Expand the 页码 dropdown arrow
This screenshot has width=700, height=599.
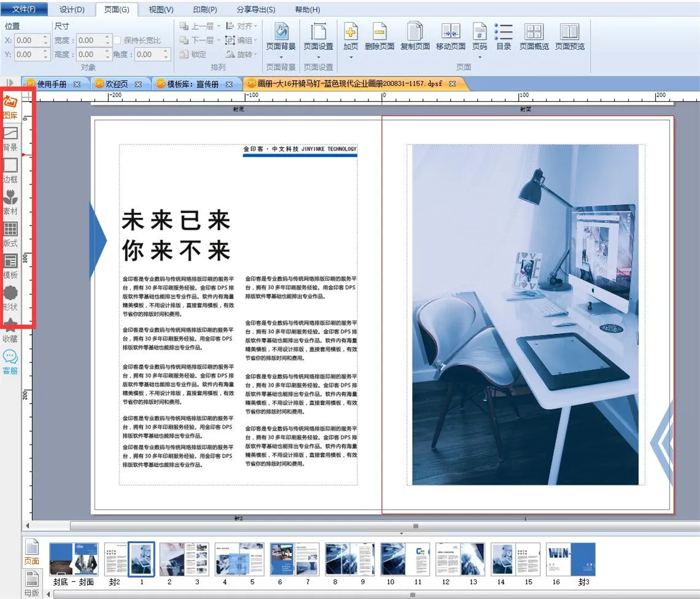[480, 57]
